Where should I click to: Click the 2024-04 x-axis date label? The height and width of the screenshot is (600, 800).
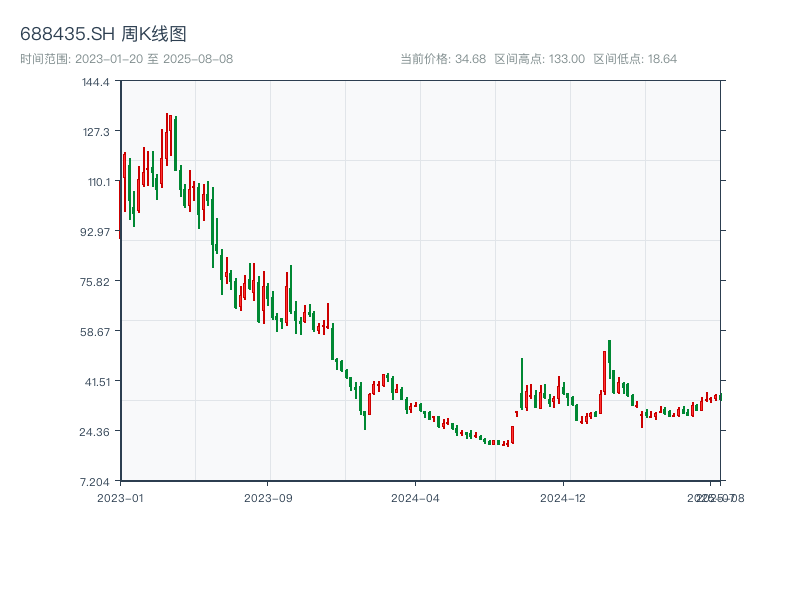(416, 497)
